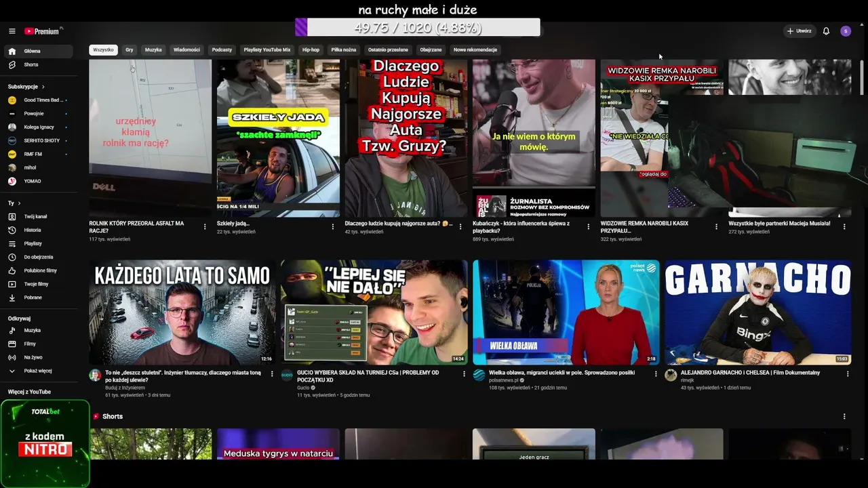Open Pobrane in the sidebar
This screenshot has width=868, height=488.
point(39,298)
